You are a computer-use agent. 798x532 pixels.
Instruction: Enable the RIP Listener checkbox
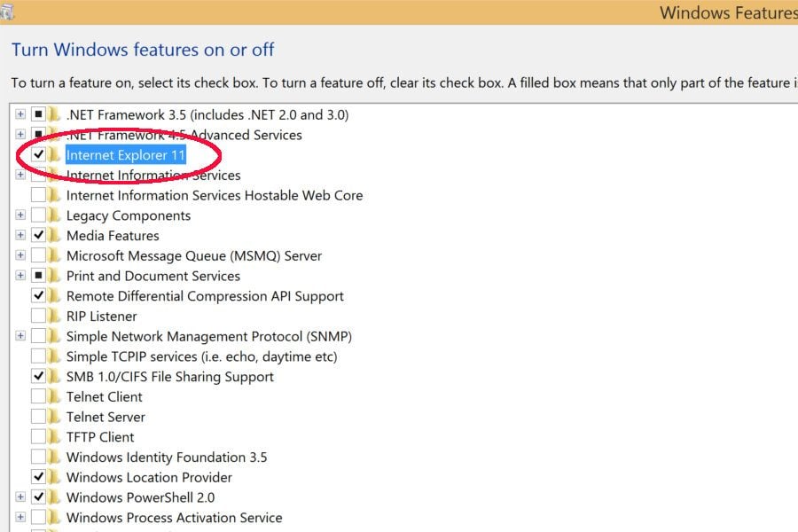[39, 316]
